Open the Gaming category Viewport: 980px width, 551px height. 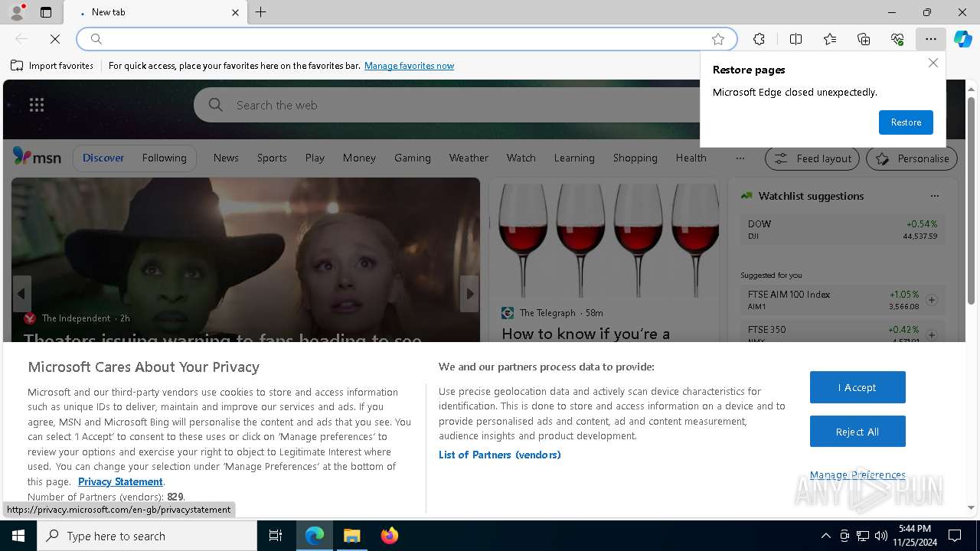click(x=413, y=158)
